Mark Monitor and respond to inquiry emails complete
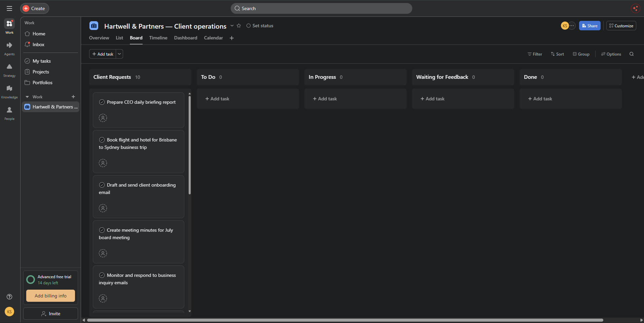 click(102, 275)
